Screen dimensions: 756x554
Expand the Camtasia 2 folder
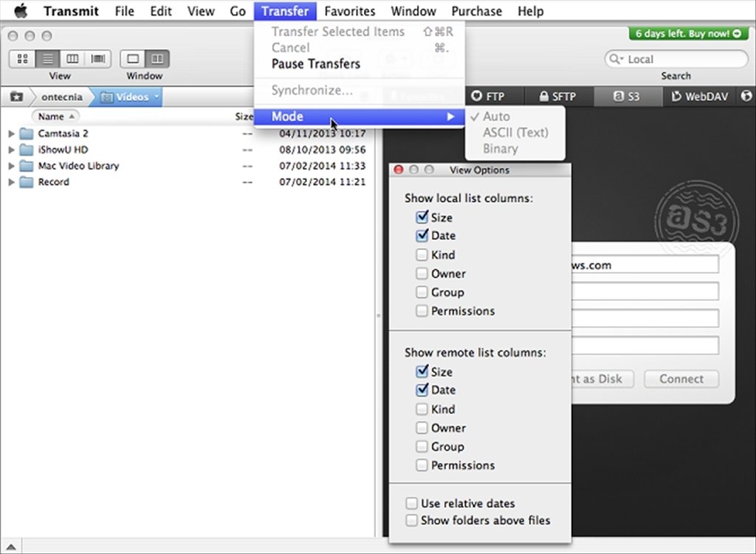click(11, 134)
